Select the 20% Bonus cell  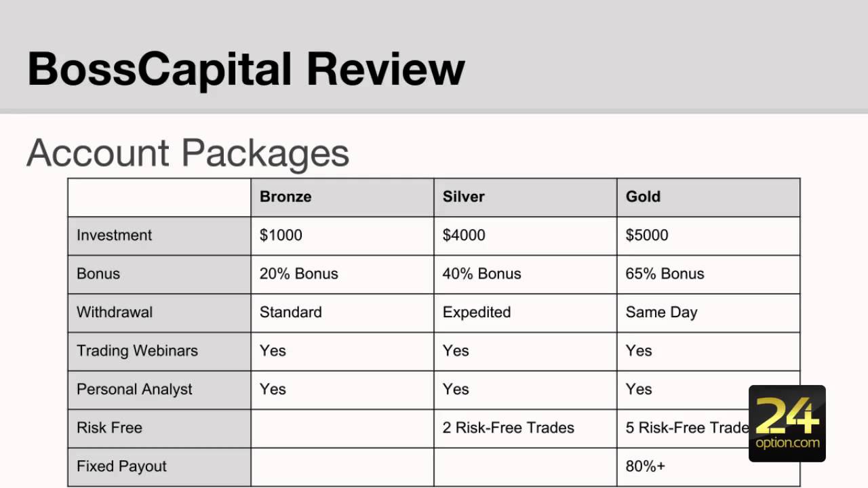point(298,274)
